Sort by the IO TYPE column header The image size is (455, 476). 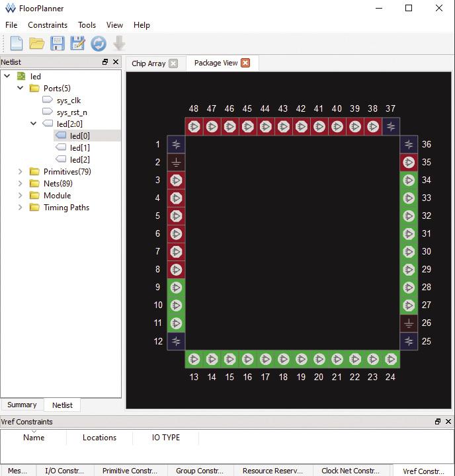[166, 438]
